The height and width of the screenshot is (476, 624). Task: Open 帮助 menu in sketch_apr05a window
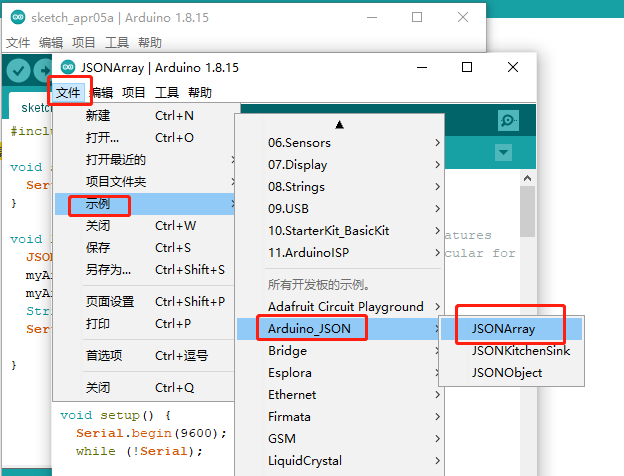(x=150, y=42)
